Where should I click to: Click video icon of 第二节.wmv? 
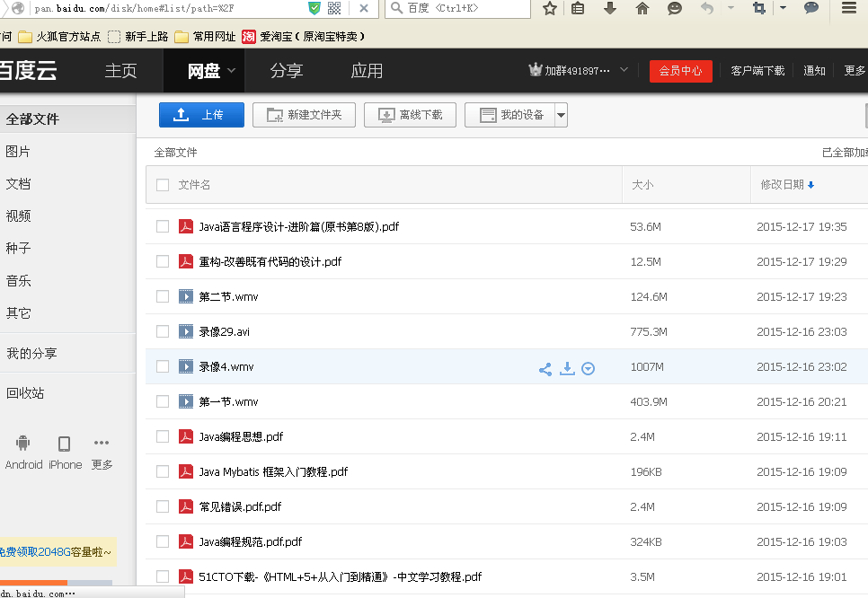[x=185, y=296]
